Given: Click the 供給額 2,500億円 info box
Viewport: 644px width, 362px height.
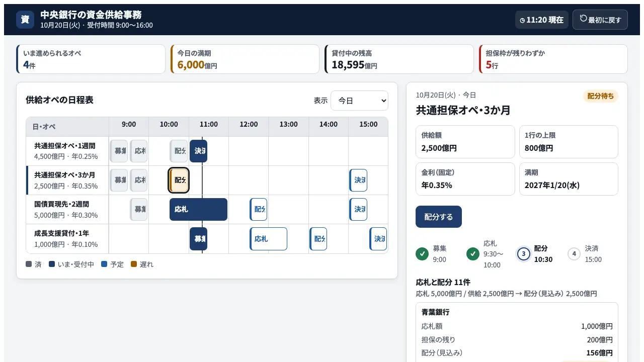Looking at the screenshot, I should [465, 142].
